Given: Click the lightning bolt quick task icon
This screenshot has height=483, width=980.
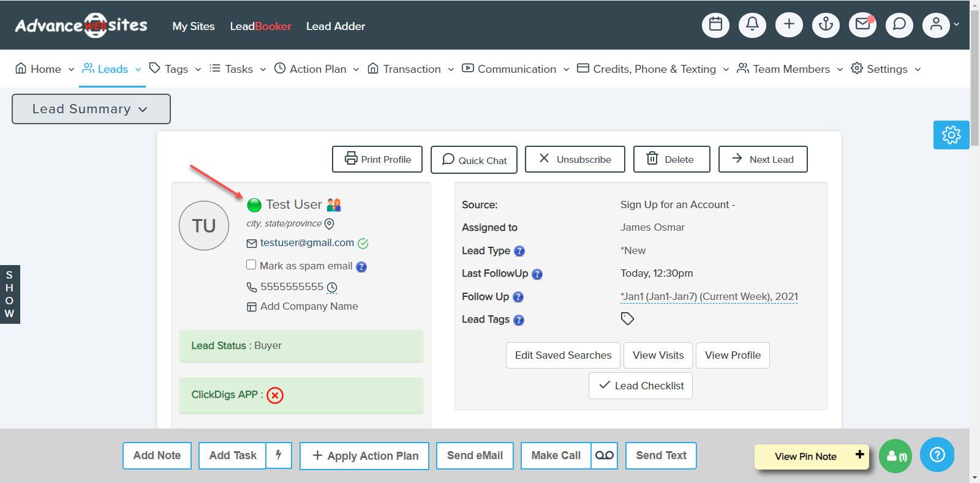Looking at the screenshot, I should click(279, 455).
